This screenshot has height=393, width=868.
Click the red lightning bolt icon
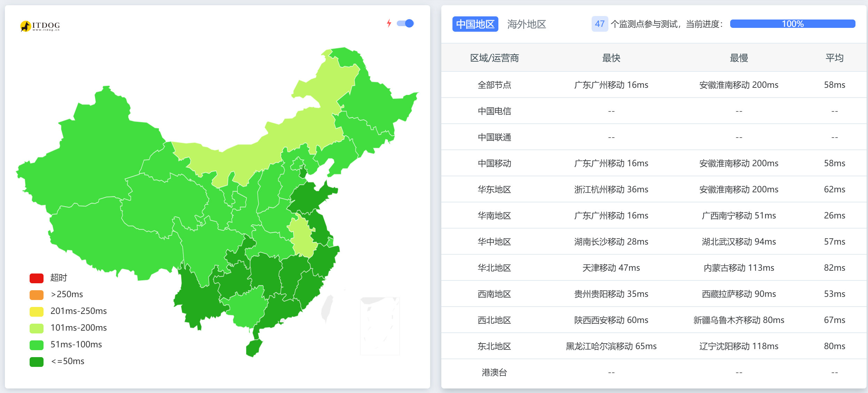[389, 23]
